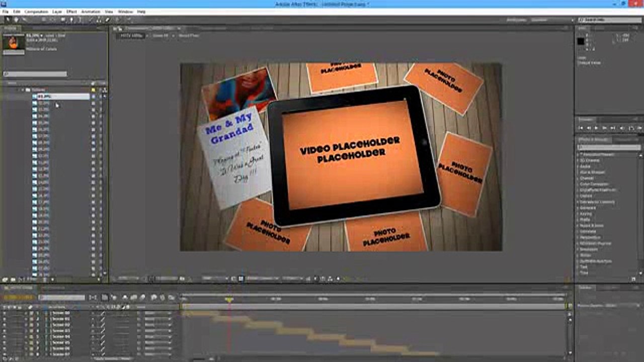Hide the Scene 04 layer
Screen dimensions: 644x362
point(5,337)
